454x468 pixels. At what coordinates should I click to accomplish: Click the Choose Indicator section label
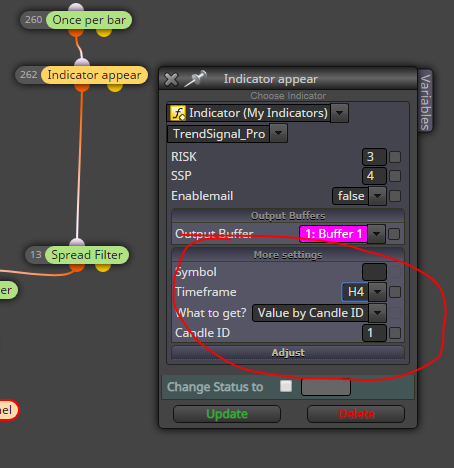click(x=288, y=96)
